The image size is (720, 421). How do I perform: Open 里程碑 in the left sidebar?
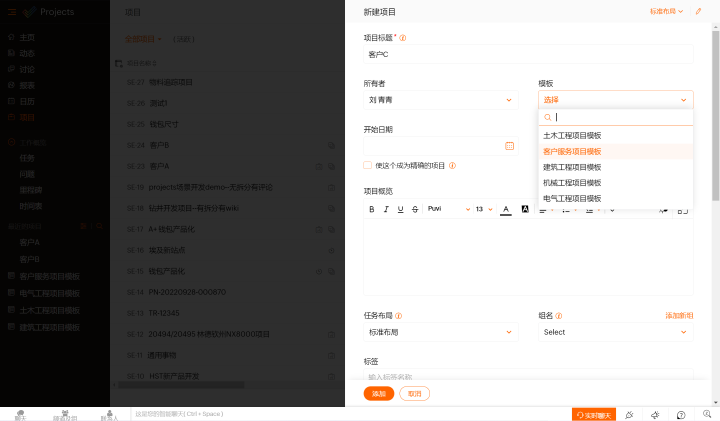click(x=31, y=191)
